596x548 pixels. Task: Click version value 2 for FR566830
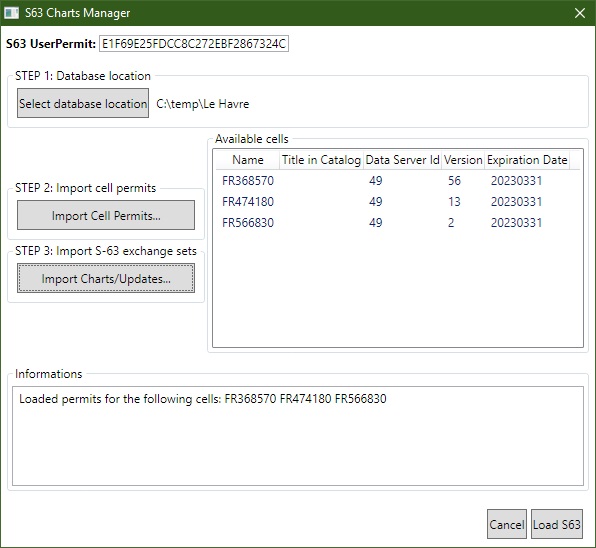pos(451,222)
